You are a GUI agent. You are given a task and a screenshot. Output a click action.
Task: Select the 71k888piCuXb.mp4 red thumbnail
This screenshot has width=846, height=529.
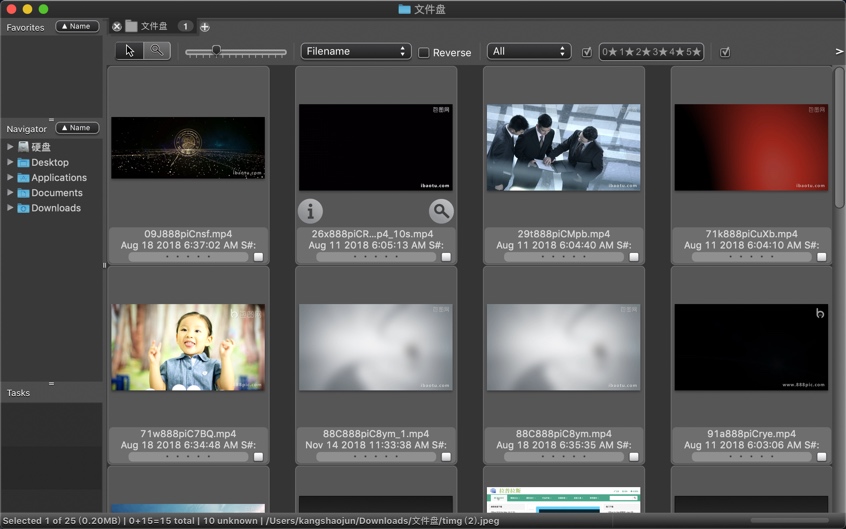point(751,147)
